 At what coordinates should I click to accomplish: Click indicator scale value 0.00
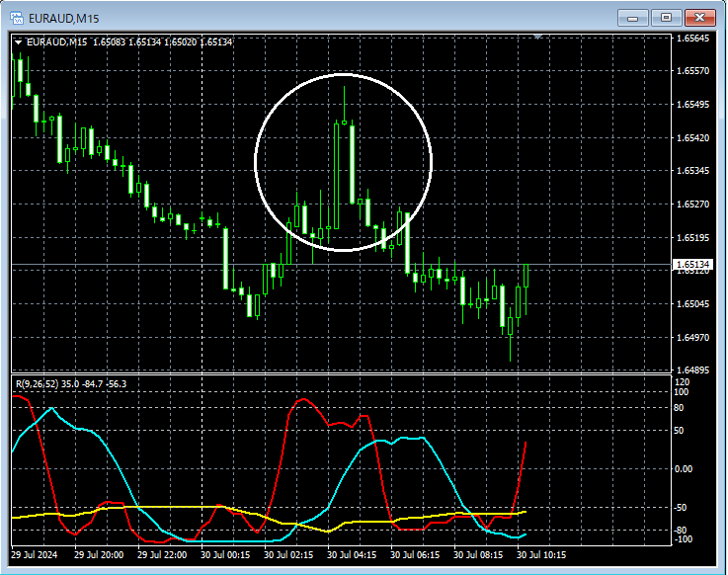coord(683,469)
